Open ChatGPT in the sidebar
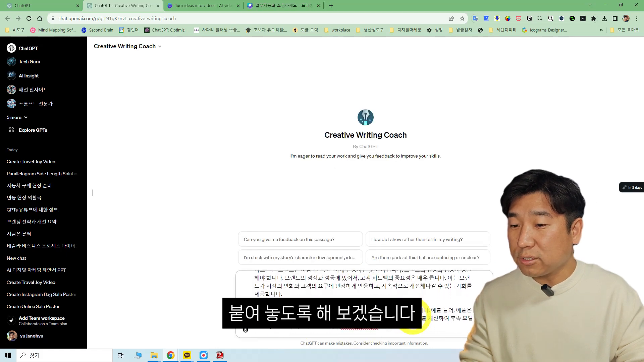 pos(22,48)
